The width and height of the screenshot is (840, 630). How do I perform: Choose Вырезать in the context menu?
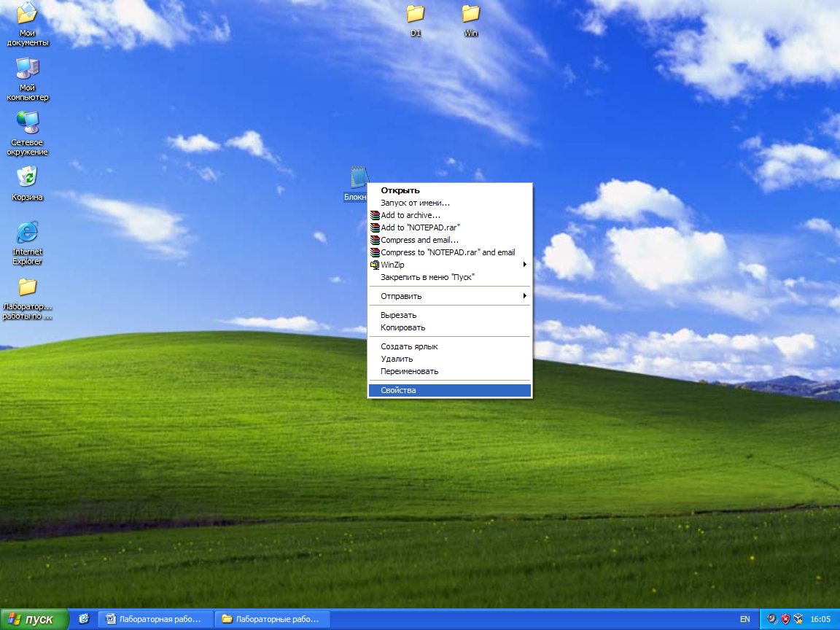[x=450, y=315]
